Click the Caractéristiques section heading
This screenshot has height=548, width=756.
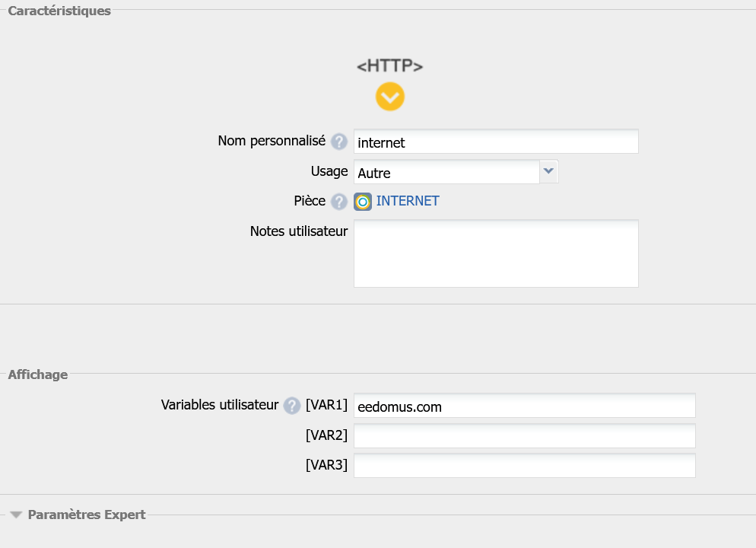(59, 11)
